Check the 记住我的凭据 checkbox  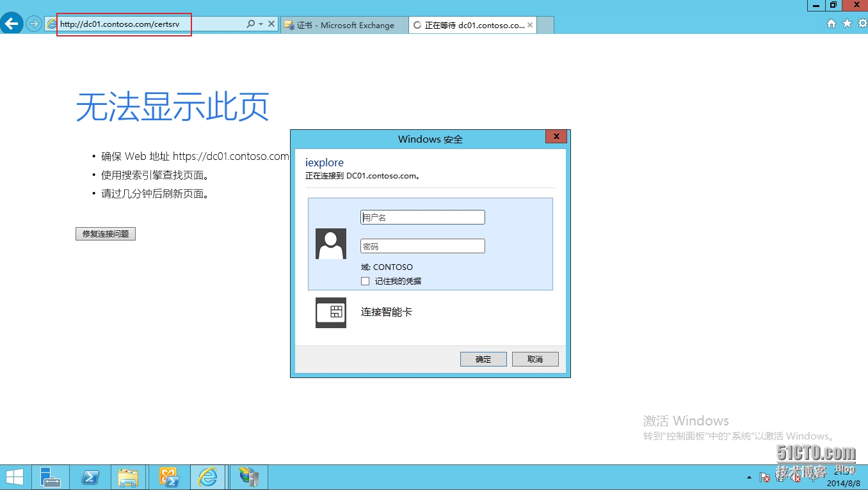click(365, 281)
